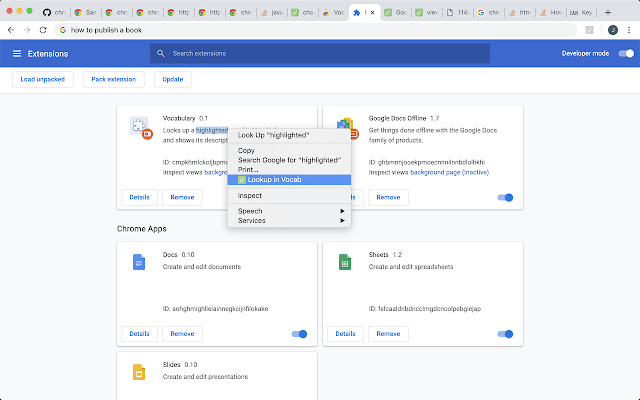The height and width of the screenshot is (400, 640).
Task: Click the Docs app ID text
Action: pyautogui.click(x=216, y=309)
